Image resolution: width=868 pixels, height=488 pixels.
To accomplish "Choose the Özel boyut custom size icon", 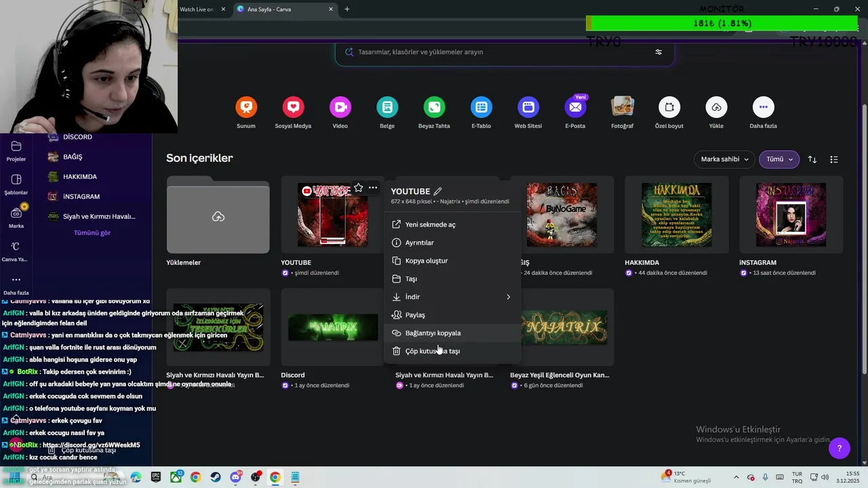I will 669,107.
